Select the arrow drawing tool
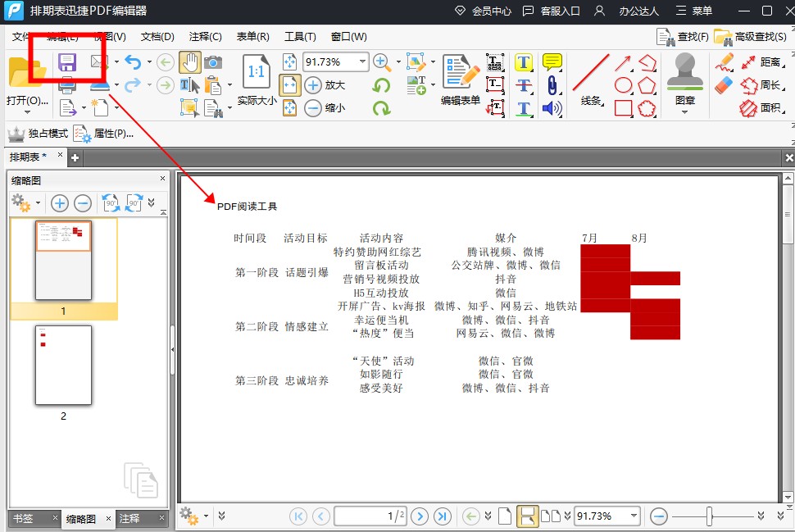 pos(624,63)
